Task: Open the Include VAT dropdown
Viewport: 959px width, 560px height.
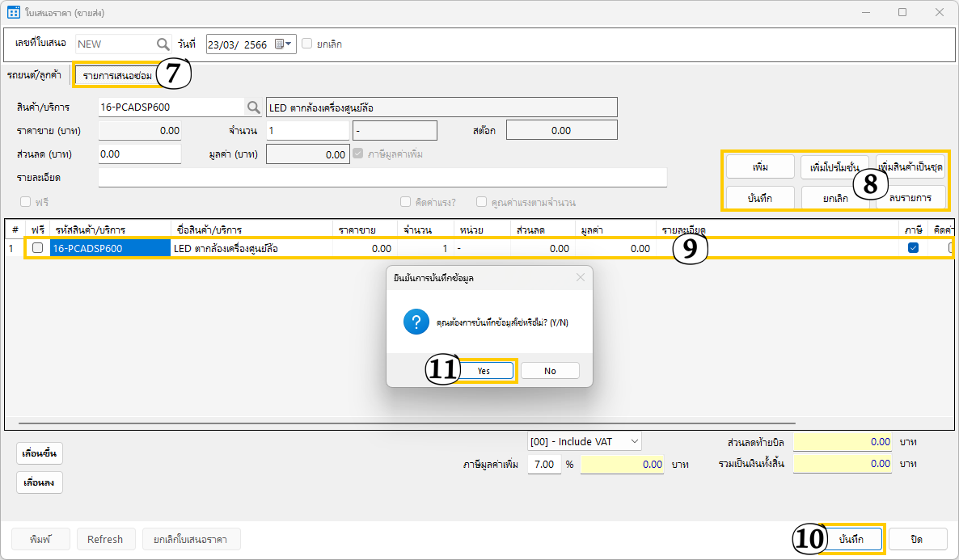Action: pos(585,441)
